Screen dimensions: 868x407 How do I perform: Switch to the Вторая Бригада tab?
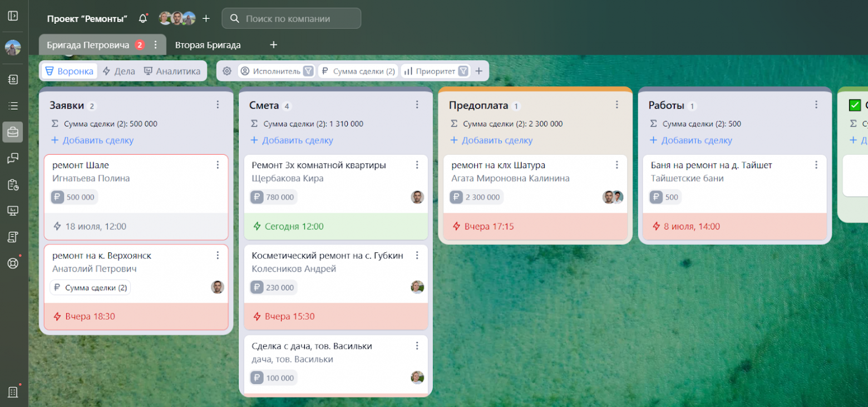pyautogui.click(x=208, y=45)
